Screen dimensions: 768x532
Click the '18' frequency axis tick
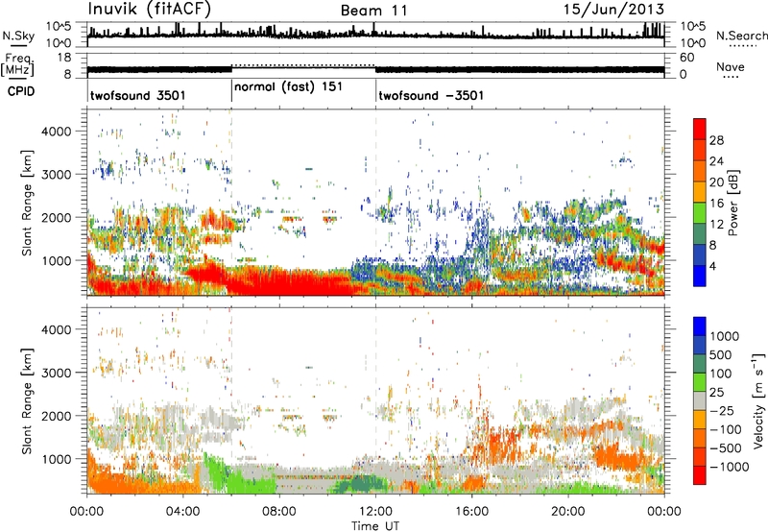point(64,58)
